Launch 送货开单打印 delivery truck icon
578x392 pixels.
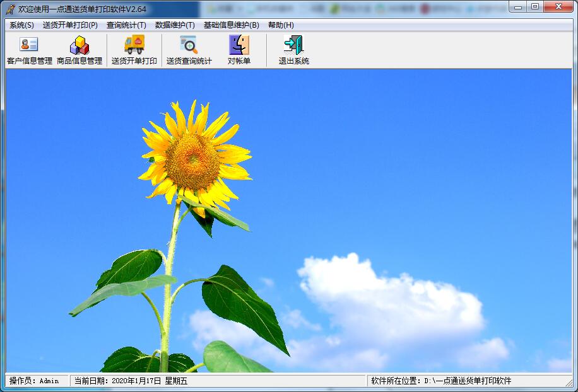pyautogui.click(x=134, y=50)
